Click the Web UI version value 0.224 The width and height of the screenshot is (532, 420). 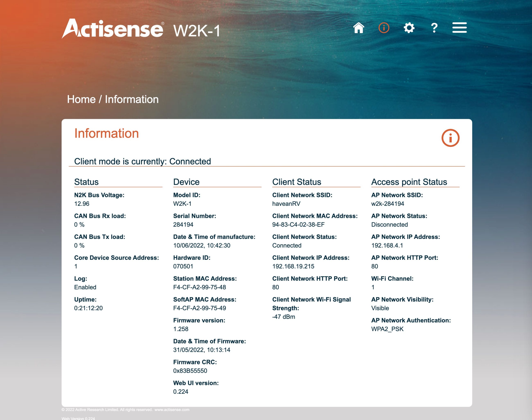180,392
